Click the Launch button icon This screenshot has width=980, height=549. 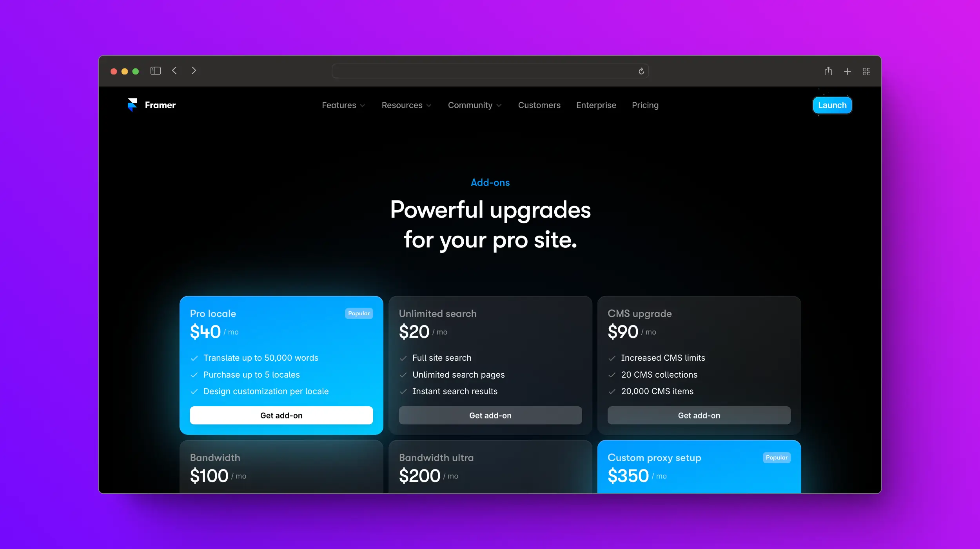pyautogui.click(x=832, y=105)
